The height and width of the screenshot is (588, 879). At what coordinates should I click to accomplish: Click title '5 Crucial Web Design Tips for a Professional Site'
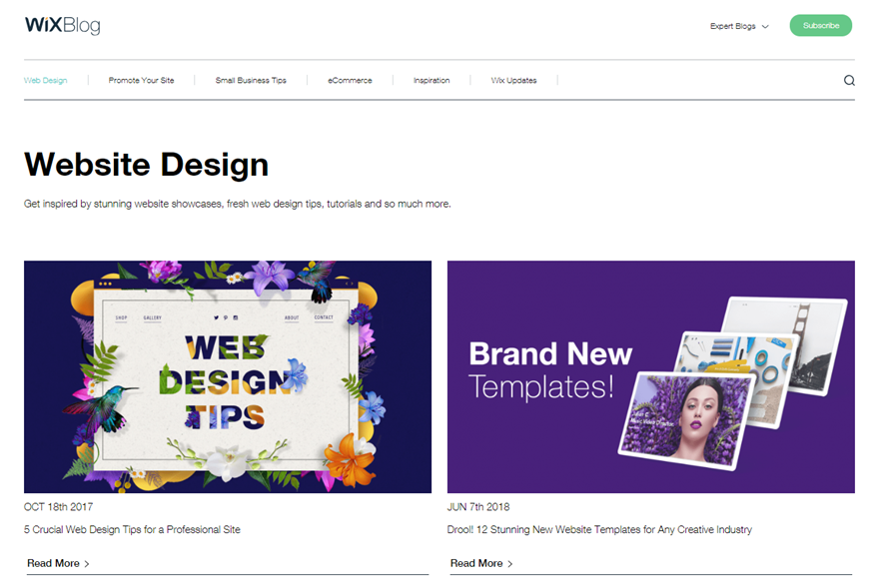[132, 529]
